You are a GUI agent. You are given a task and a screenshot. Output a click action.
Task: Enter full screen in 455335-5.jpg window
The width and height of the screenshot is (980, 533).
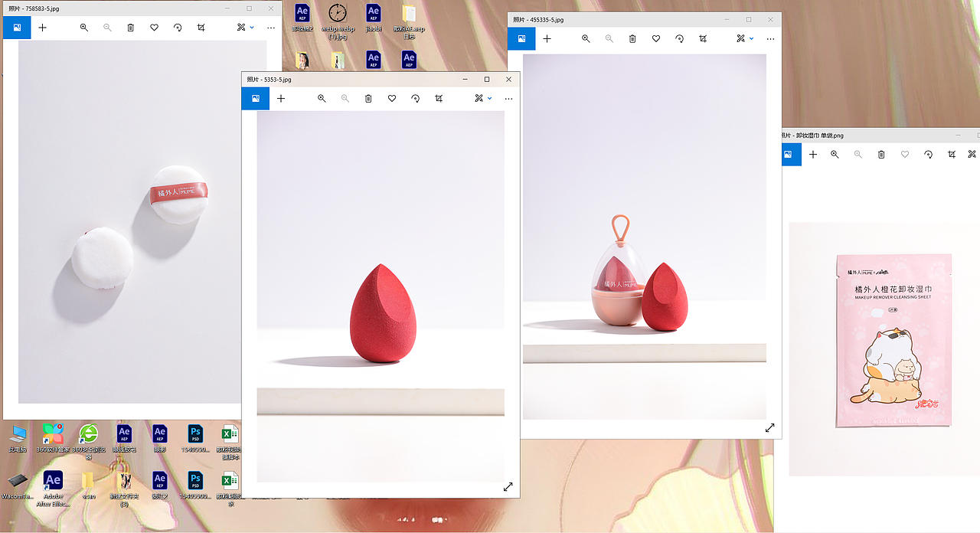coord(770,428)
